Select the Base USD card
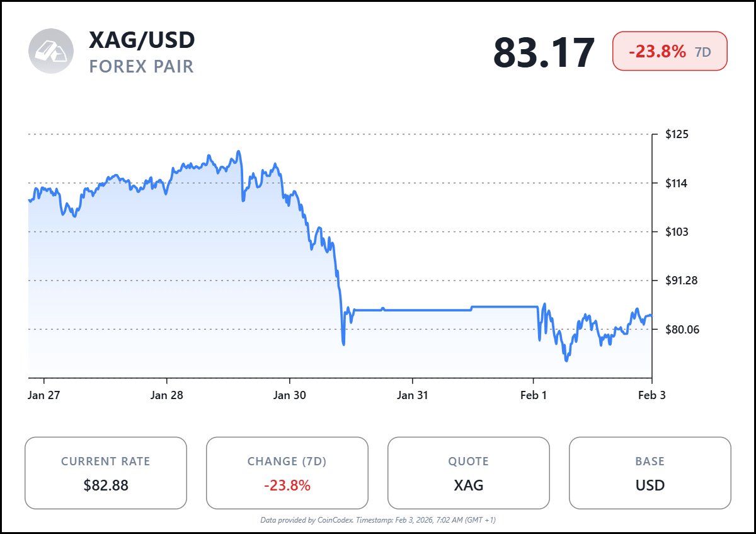756x534 pixels. [650, 473]
